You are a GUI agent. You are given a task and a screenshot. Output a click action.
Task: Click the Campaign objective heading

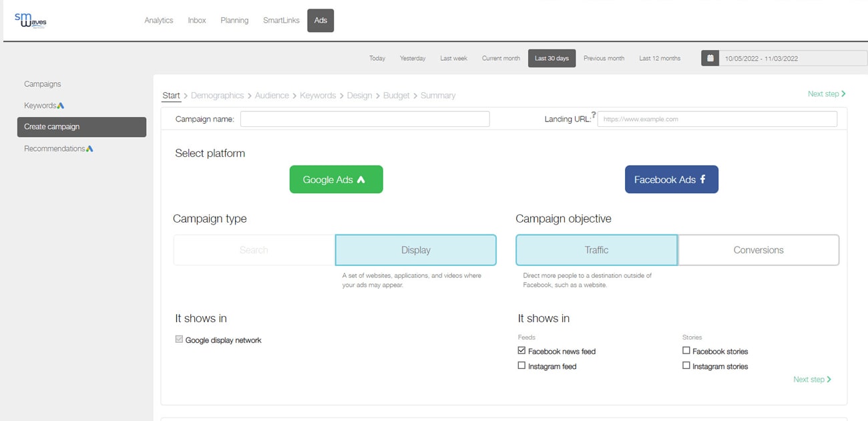[564, 219]
